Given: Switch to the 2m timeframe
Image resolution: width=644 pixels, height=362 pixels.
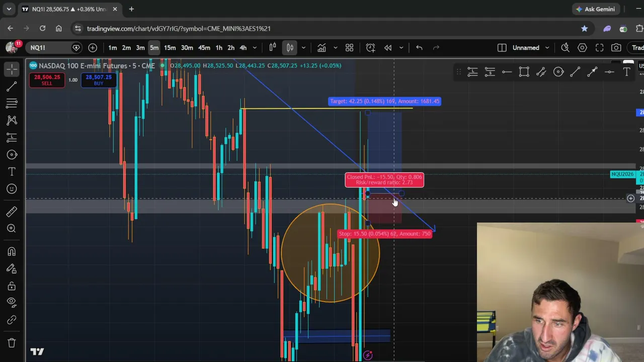Looking at the screenshot, I should [x=126, y=48].
